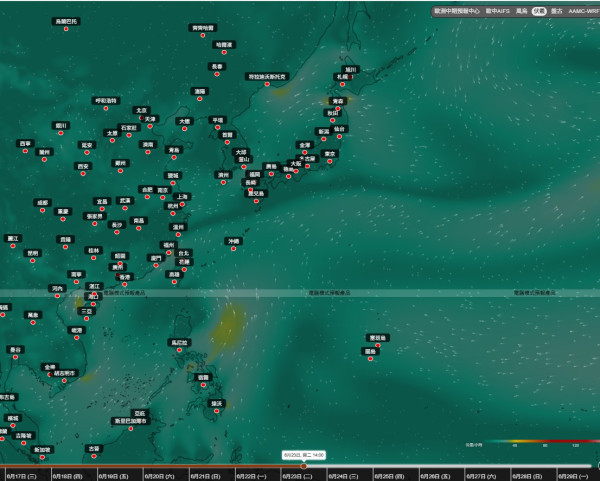
Task: Click the 三亞 city label
Action: 86,311
